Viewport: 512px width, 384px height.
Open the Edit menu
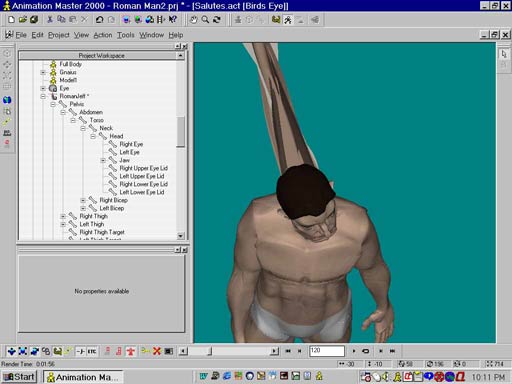37,35
